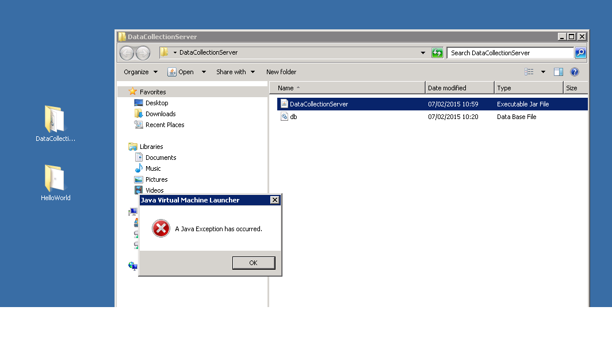This screenshot has height=364, width=612.
Task: Click the Downloads folder icon in Favorites
Action: (139, 113)
